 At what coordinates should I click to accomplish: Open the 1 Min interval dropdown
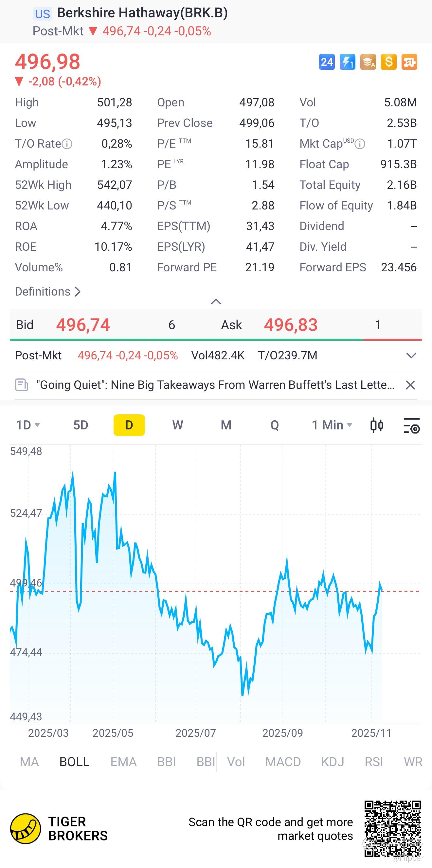332,425
